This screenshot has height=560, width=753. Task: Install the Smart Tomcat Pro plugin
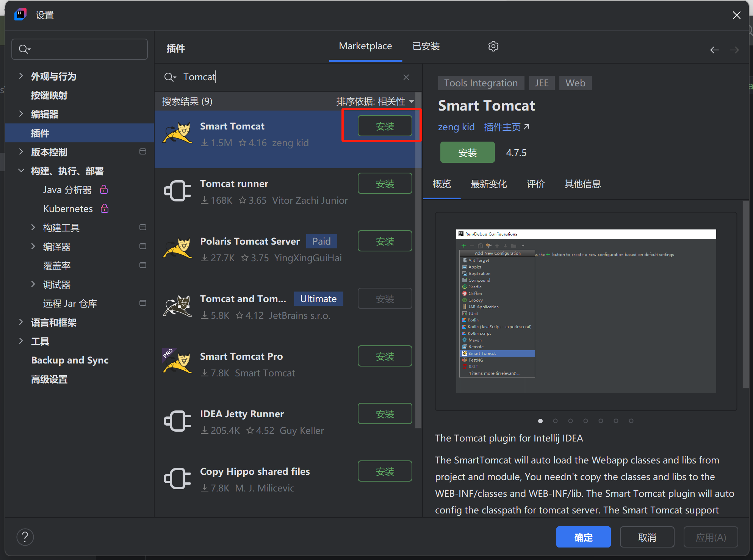click(385, 356)
